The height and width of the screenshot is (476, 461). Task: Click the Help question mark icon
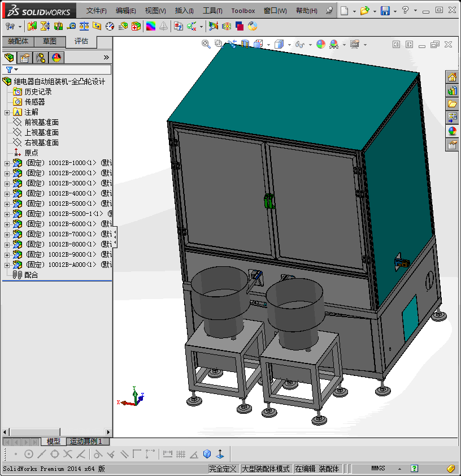click(405, 11)
